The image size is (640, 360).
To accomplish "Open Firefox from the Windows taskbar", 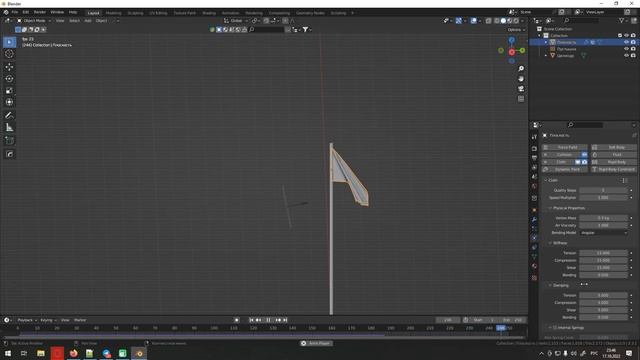I will pyautogui.click(x=73, y=353).
